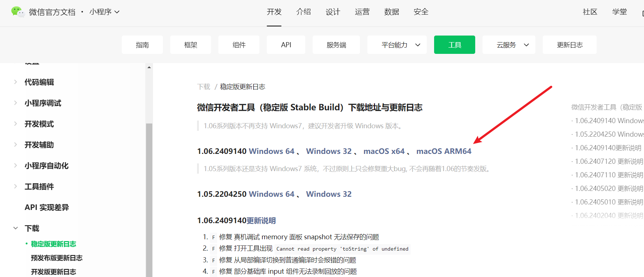644x277 pixels.
Task: Jump to 1.05.2204250 Windows in table of contents
Action: point(609,134)
